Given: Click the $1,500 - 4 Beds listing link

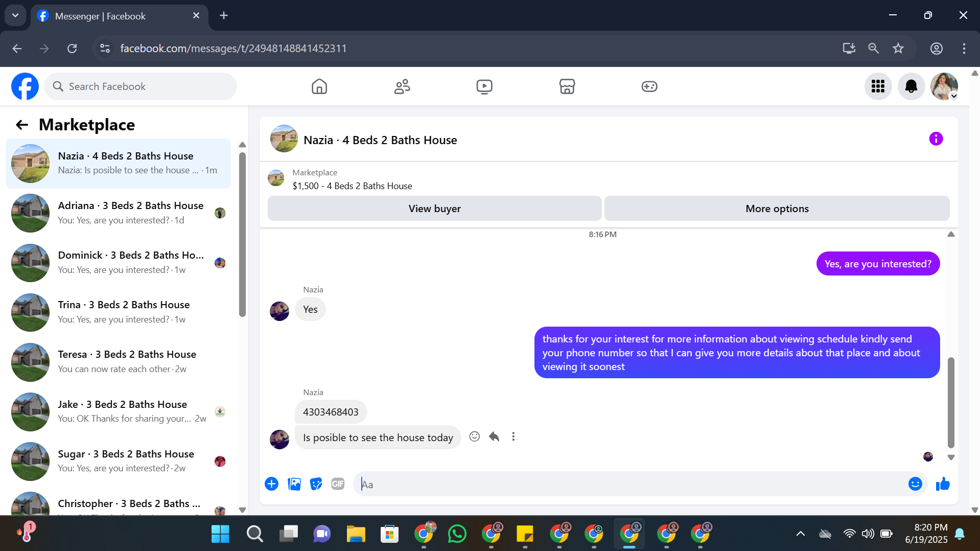Looking at the screenshot, I should click(x=352, y=186).
